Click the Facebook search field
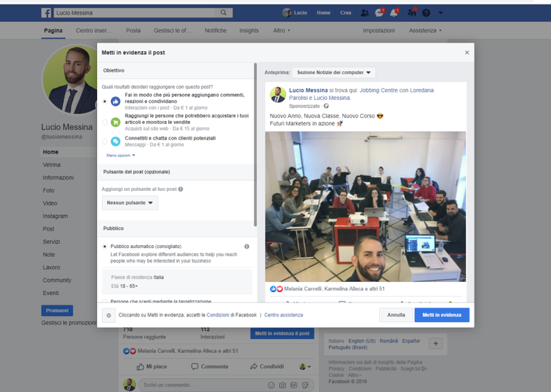The width and height of the screenshot is (551, 392). pyautogui.click(x=136, y=12)
